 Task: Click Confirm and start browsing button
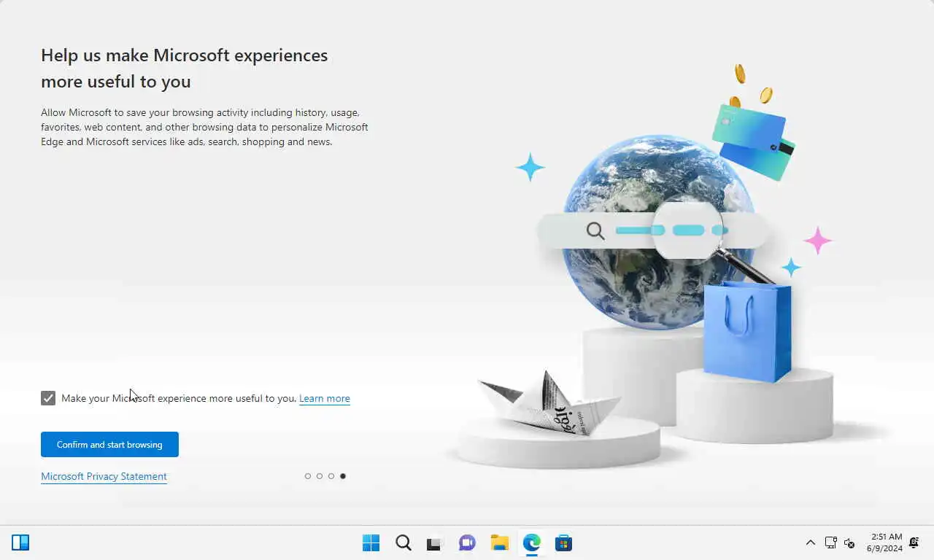click(x=109, y=444)
